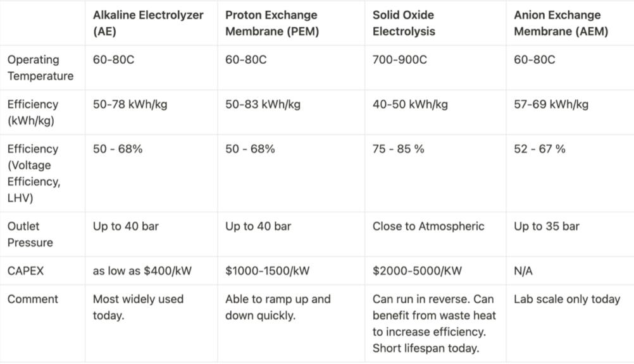Select the Outlet Pressure row label
Viewport: 634px width, 364px height.
point(30,234)
